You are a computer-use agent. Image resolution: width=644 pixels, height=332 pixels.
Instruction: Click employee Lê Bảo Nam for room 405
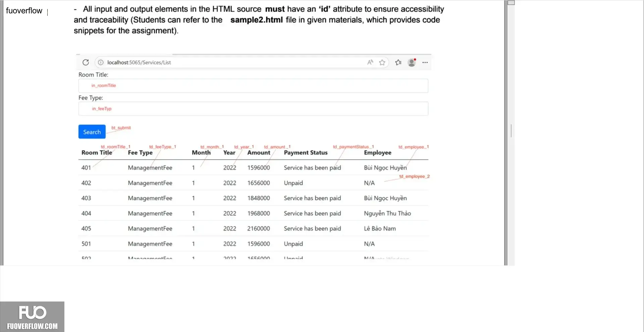(380, 228)
